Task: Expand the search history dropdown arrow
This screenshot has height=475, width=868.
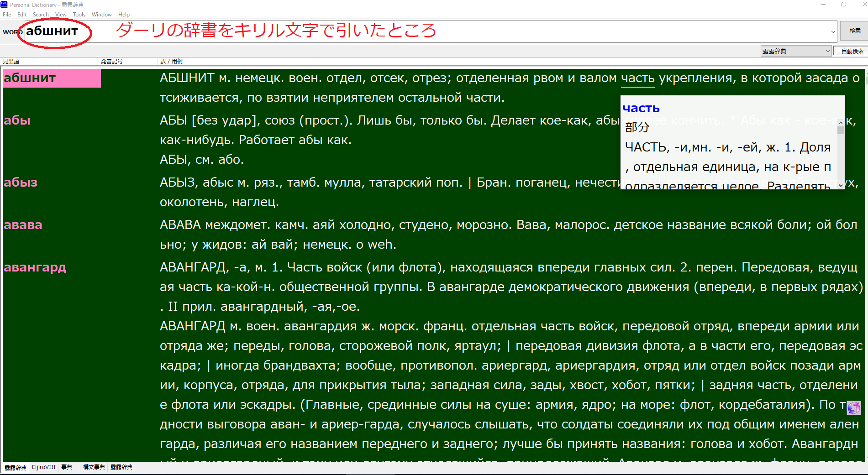Action: coord(833,32)
